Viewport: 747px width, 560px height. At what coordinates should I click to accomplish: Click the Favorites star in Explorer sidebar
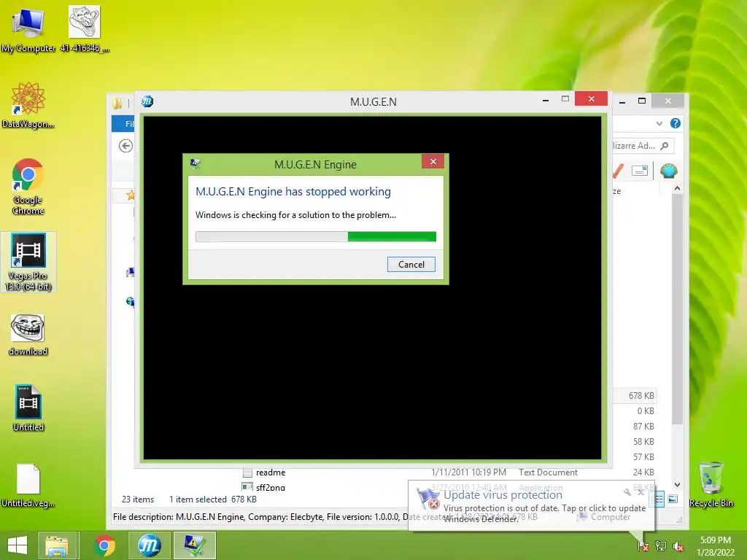tap(130, 195)
